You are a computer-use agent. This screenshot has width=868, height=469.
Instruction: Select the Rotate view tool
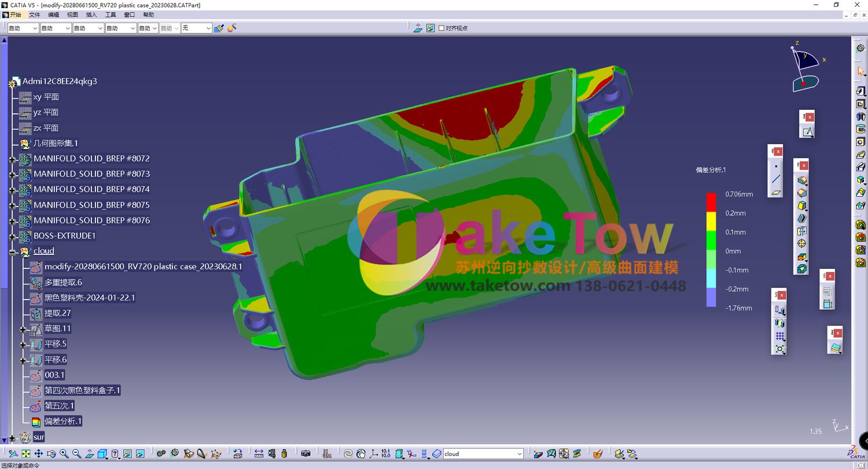click(x=52, y=454)
